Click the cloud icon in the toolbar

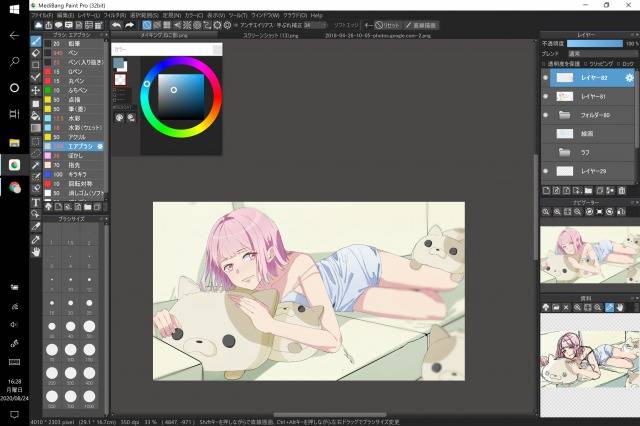point(38,25)
